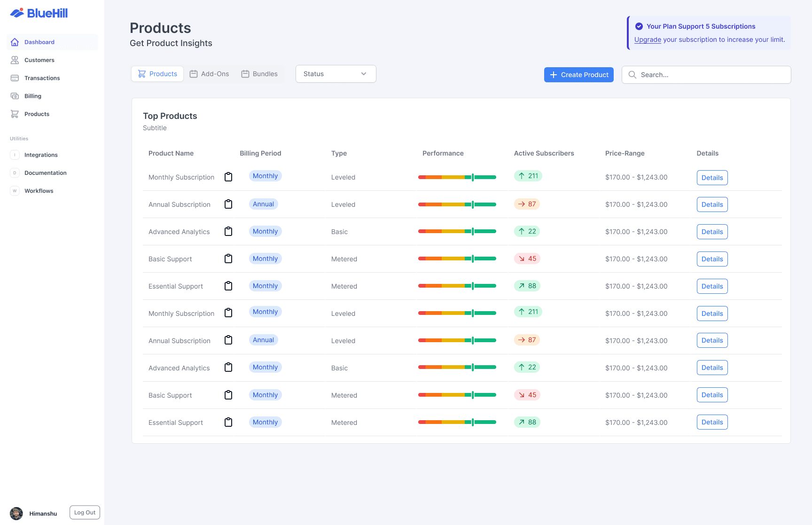
Task: Follow the Upgrade subscription link
Action: click(x=648, y=39)
